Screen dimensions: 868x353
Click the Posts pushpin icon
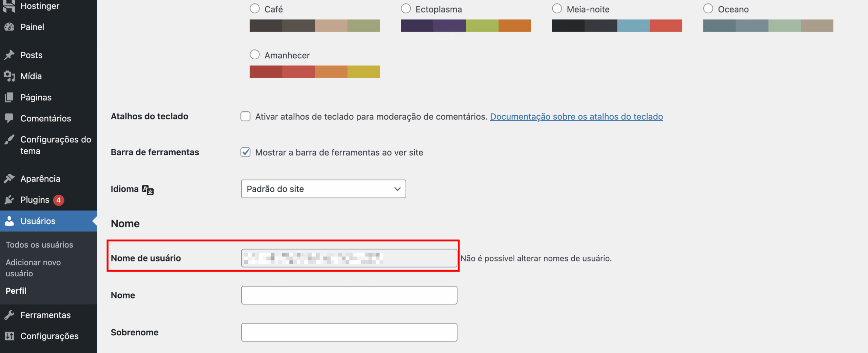[x=9, y=55]
